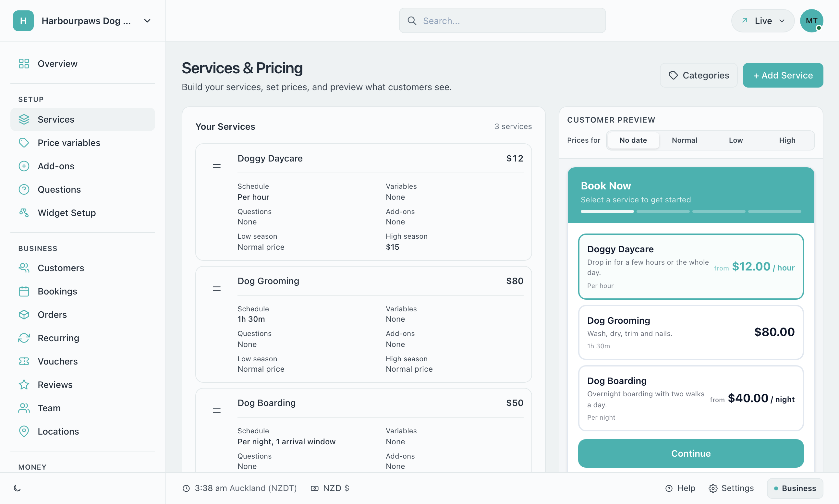Open the Vouchers section
This screenshot has width=839, height=504.
(x=82, y=361)
